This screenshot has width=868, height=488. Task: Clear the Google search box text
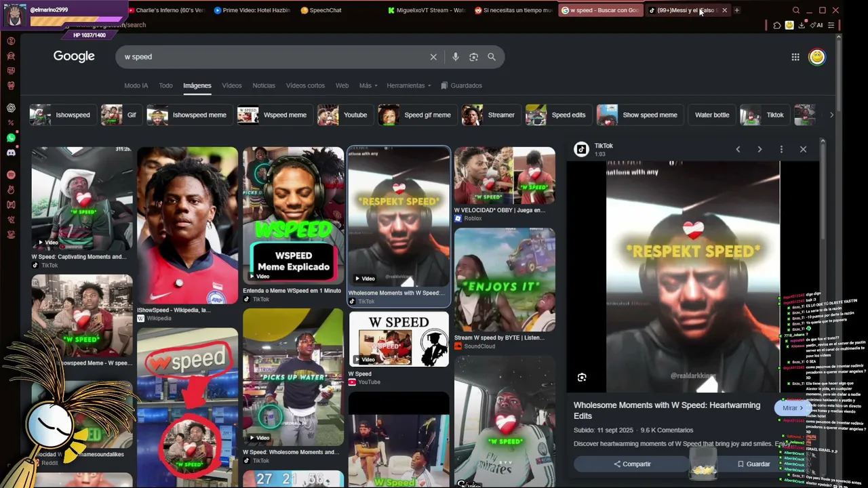tap(433, 57)
